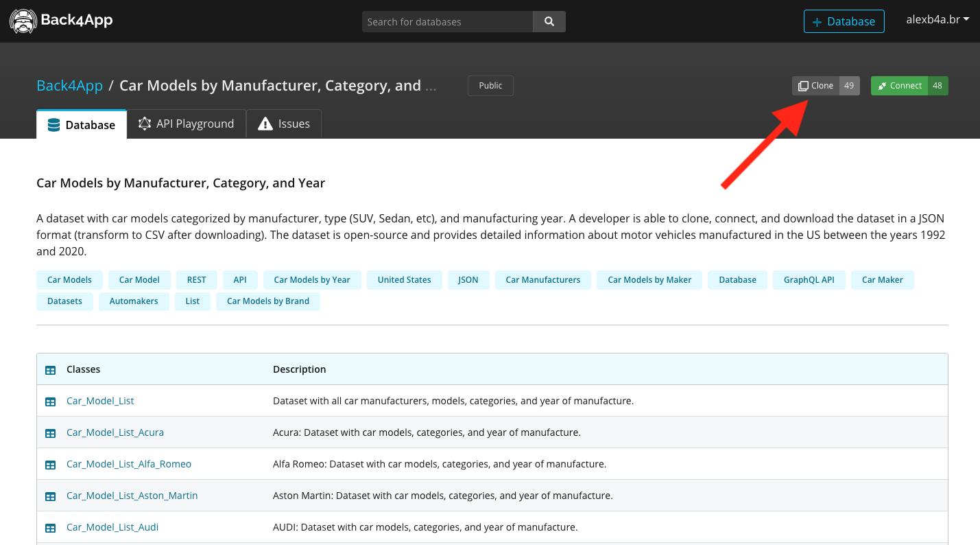Screen dimensions: 980x545
Task: Click the AUDI dataset description text
Action: (x=425, y=527)
